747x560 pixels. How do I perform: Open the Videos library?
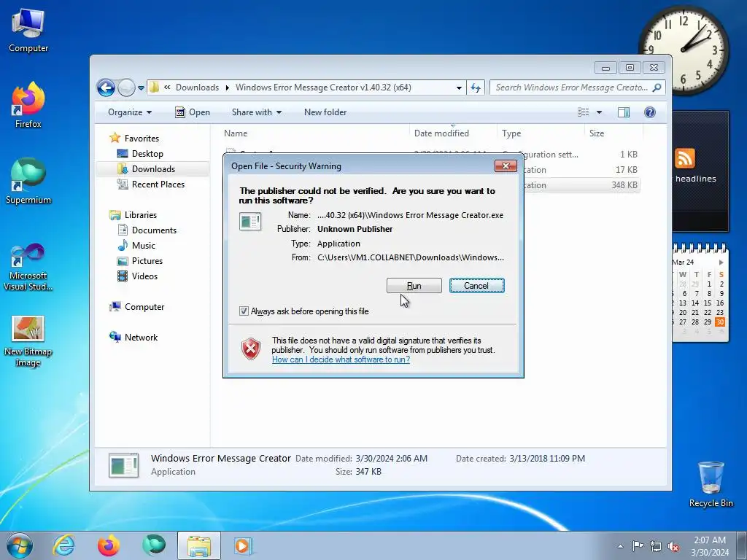[x=137, y=276]
